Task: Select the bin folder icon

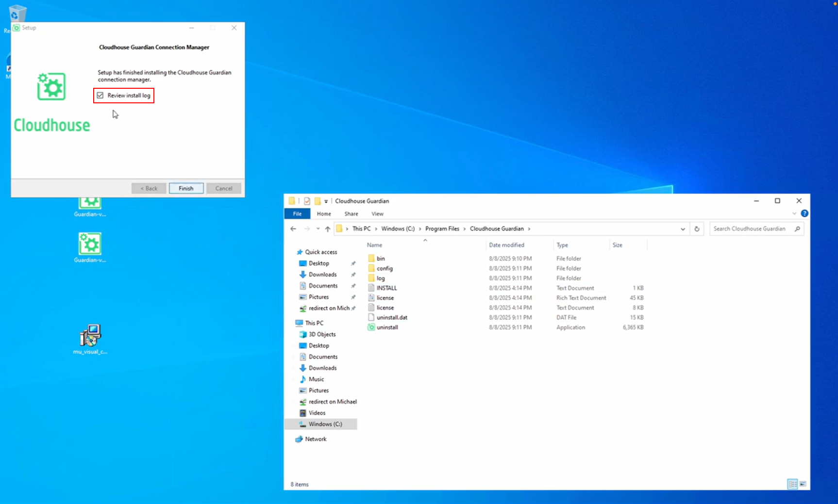Action: click(371, 259)
